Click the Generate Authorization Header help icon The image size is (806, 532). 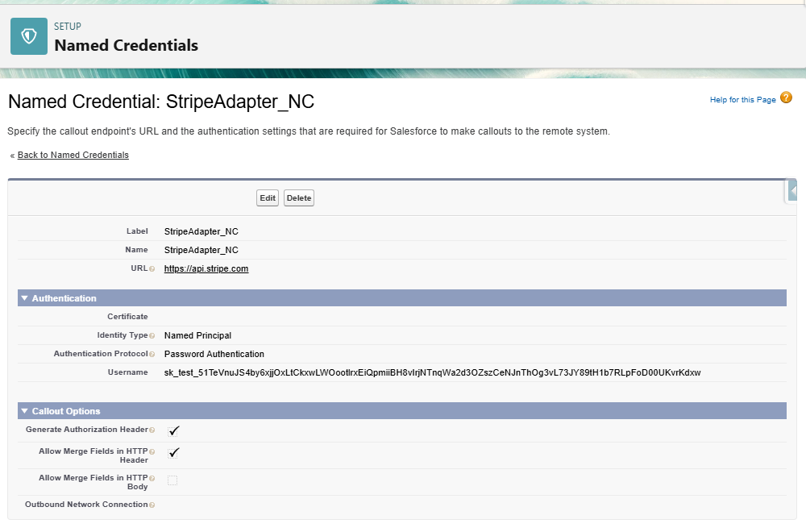tap(152, 430)
